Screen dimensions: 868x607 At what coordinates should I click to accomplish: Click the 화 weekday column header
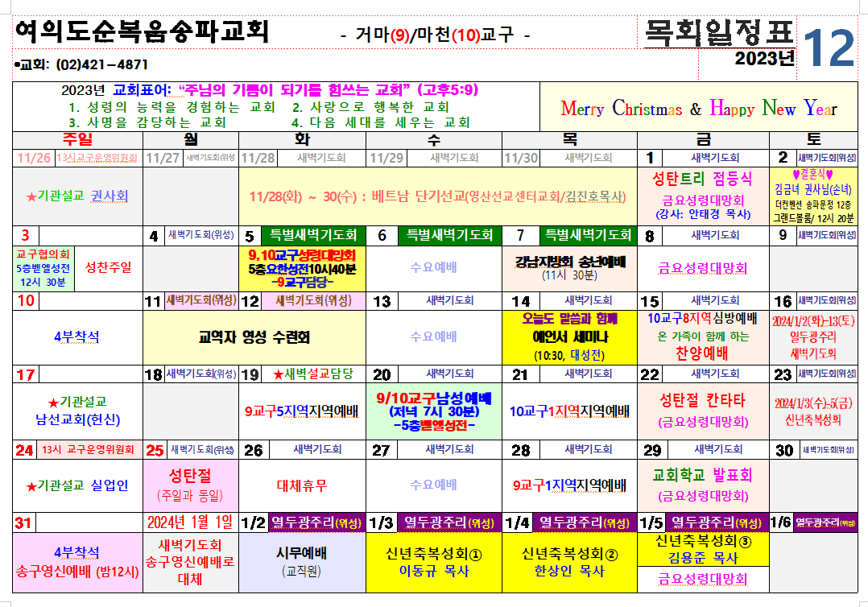302,139
